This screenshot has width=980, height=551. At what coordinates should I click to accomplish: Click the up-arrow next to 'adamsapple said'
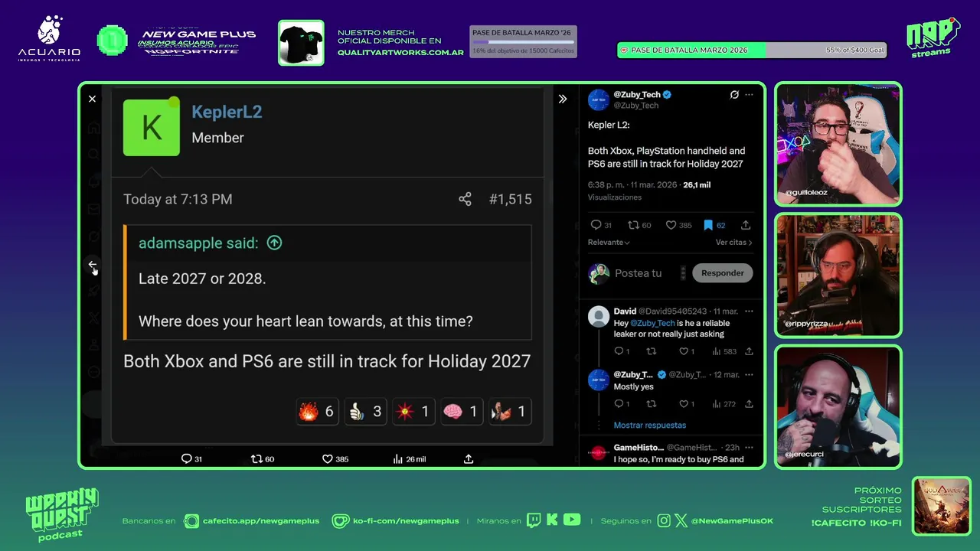274,243
